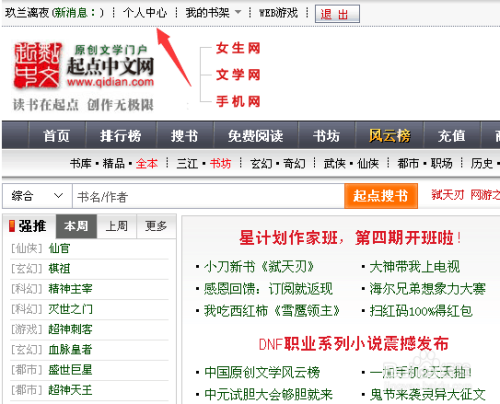Open recommended book 盛世巨星
The width and height of the screenshot is (500, 404).
pos(70,370)
